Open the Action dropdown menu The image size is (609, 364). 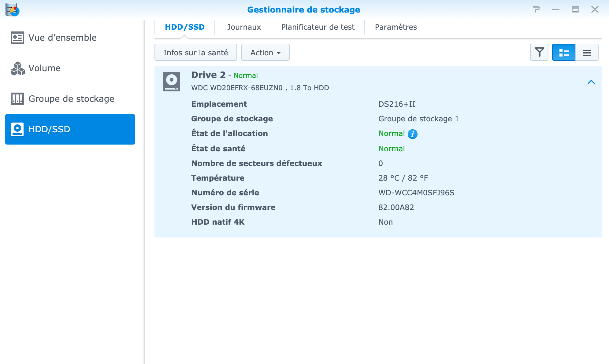point(265,53)
